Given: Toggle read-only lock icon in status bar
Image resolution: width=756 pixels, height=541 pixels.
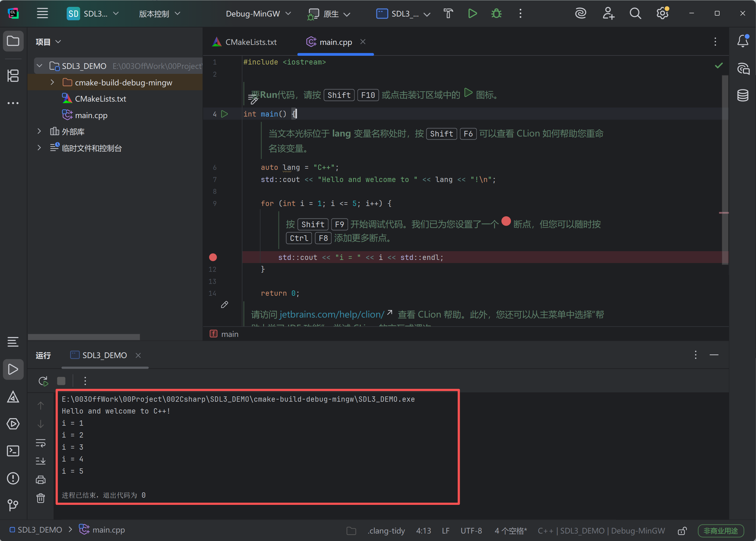Looking at the screenshot, I should point(682,531).
